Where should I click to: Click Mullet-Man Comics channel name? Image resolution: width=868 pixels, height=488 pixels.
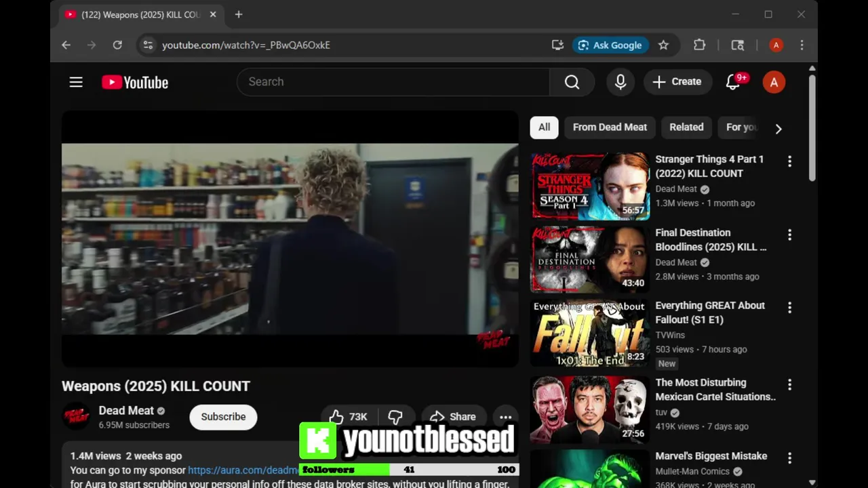(692, 472)
